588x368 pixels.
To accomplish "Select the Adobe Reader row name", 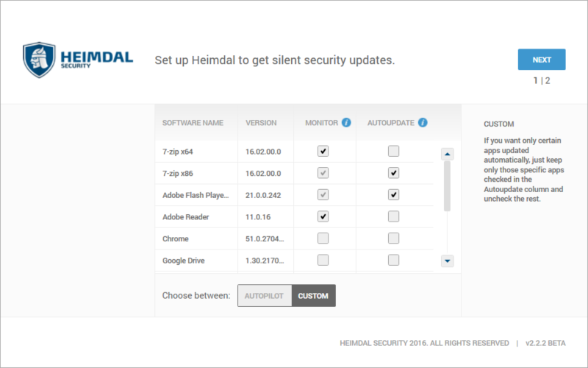I will pyautogui.click(x=186, y=216).
